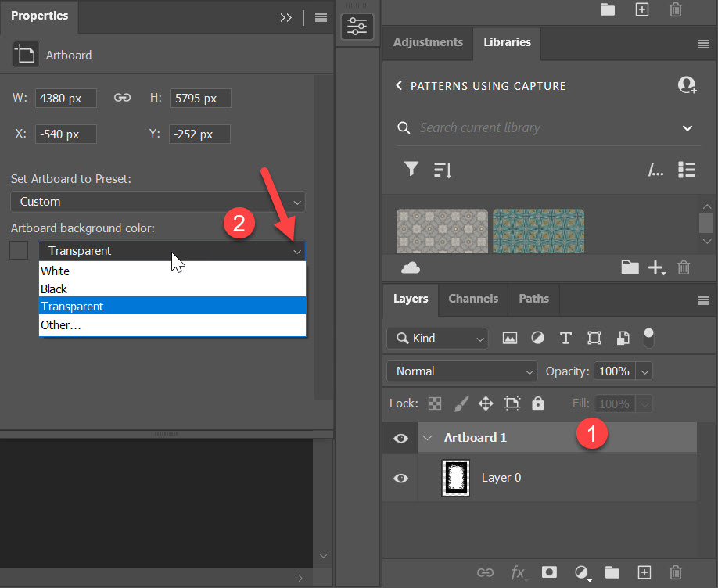Create a new group with the folder icon
718x588 pixels.
[612, 573]
